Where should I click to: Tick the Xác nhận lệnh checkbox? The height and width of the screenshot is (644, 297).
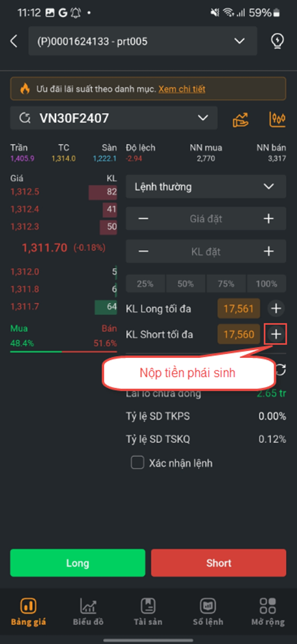(137, 462)
